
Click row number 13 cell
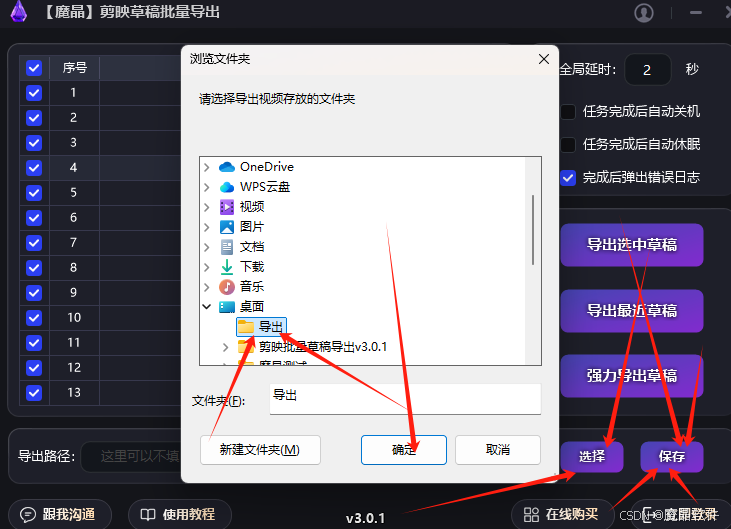pos(74,393)
